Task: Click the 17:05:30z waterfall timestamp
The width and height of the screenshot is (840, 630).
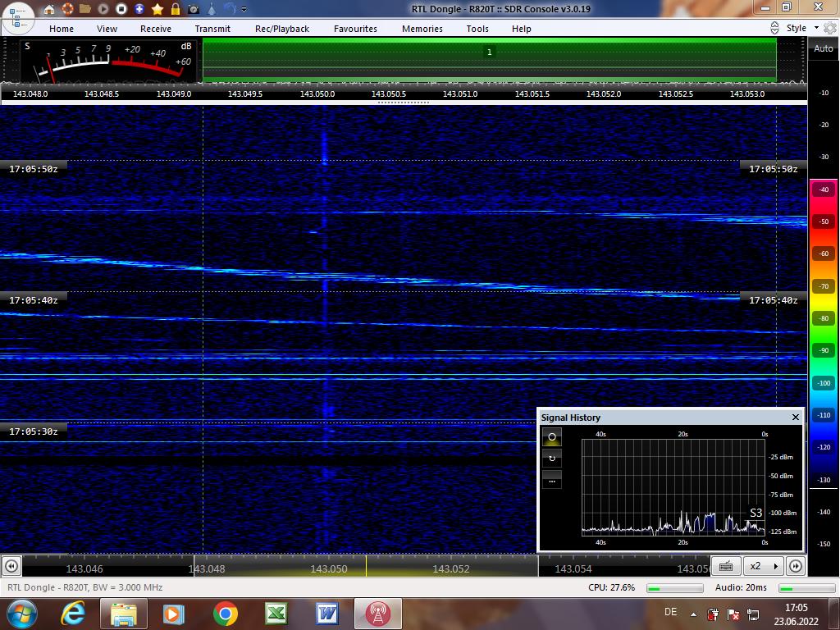Action: [33, 431]
